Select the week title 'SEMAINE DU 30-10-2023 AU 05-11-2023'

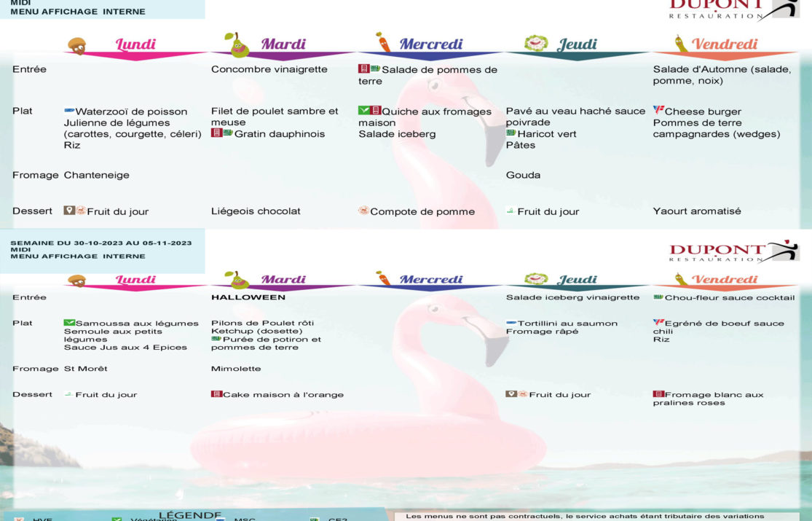101,243
